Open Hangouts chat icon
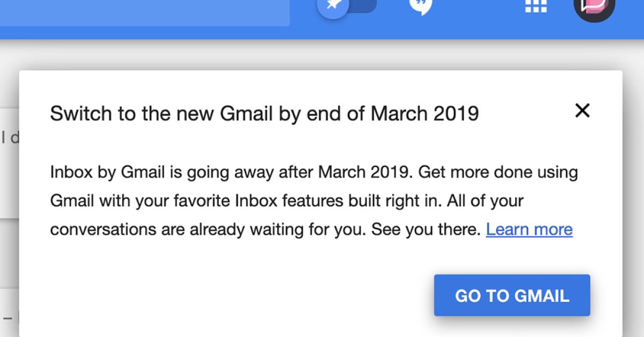The width and height of the screenshot is (644, 337). (420, 5)
